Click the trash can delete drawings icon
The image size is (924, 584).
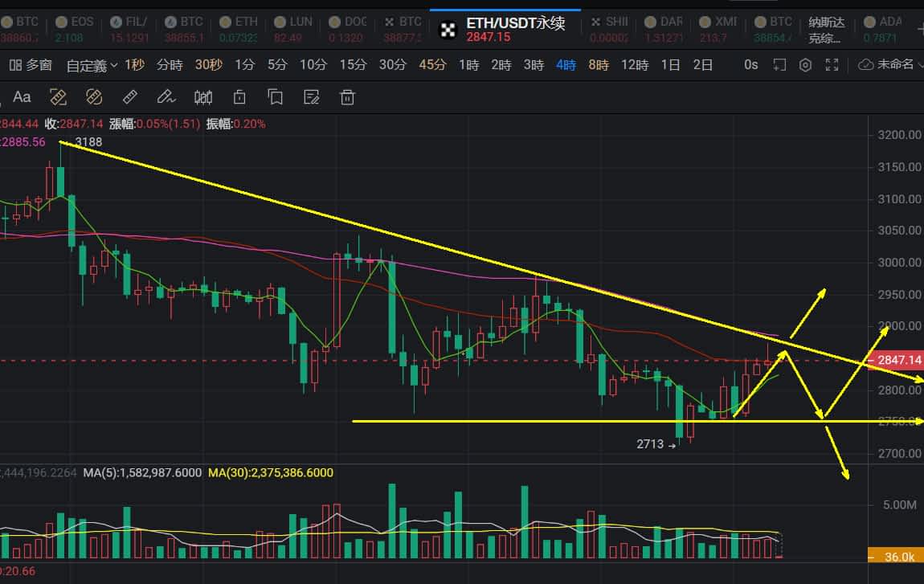[x=348, y=97]
